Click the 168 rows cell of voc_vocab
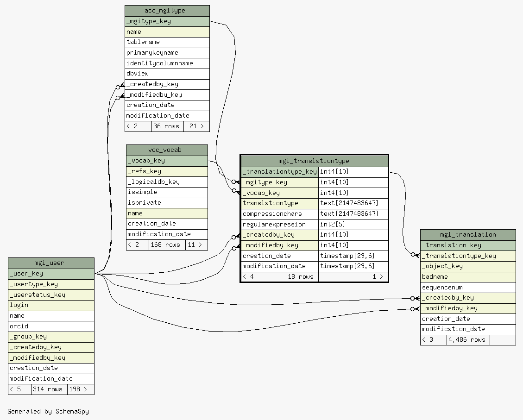Screen dimensions: 523x420 pos(167,245)
